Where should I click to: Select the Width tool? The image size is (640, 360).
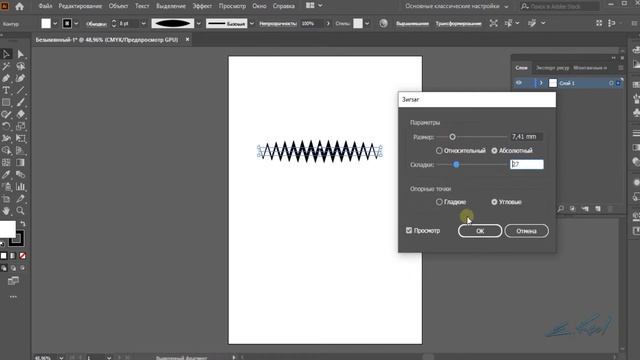pos(6,138)
